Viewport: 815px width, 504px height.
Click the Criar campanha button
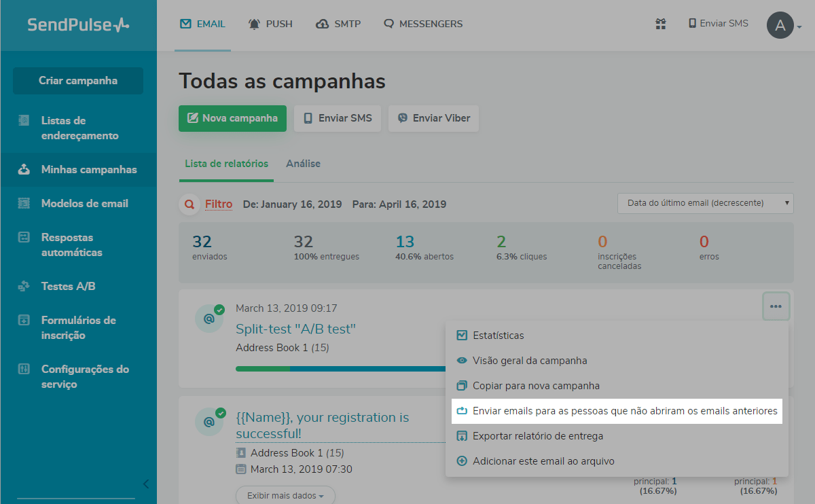point(78,81)
